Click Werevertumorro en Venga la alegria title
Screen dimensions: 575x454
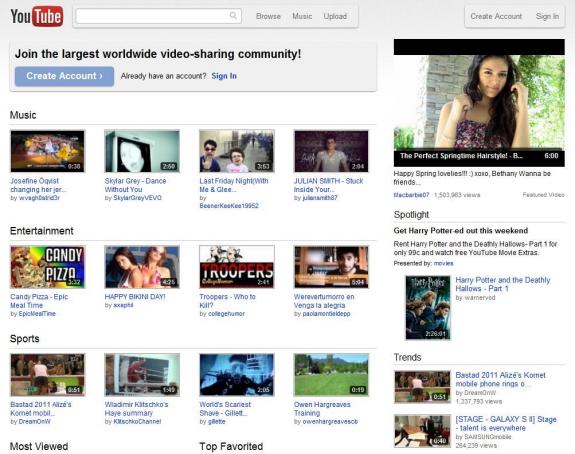tap(324, 301)
